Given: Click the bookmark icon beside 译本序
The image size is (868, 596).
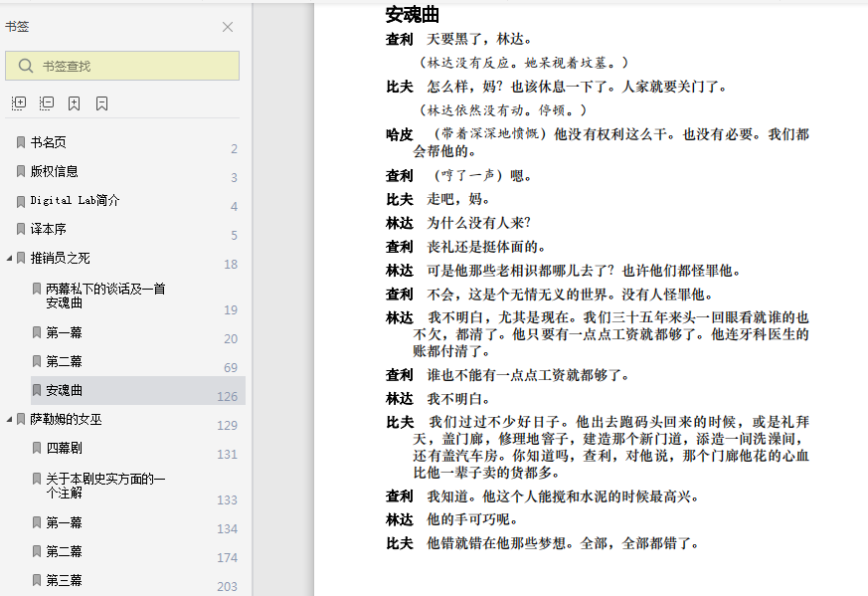Looking at the screenshot, I should tap(21, 229).
